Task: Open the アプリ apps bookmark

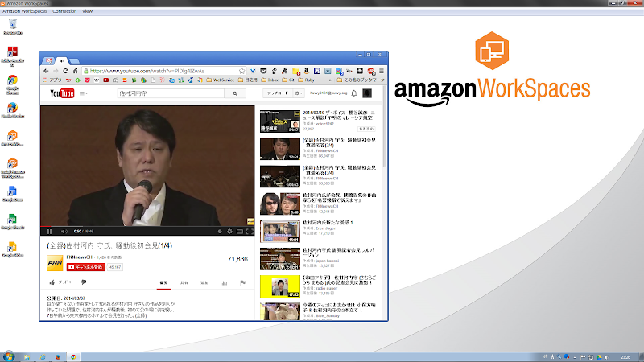Action: [x=52, y=80]
